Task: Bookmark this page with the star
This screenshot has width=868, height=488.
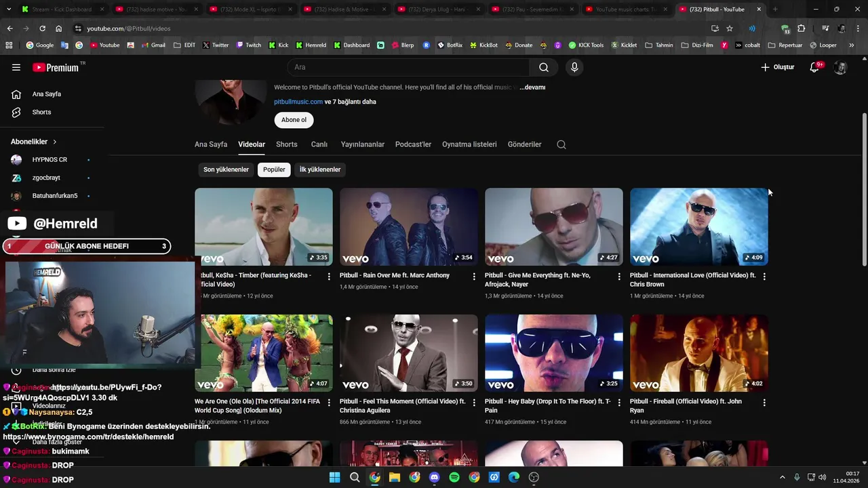Action: 730,28
